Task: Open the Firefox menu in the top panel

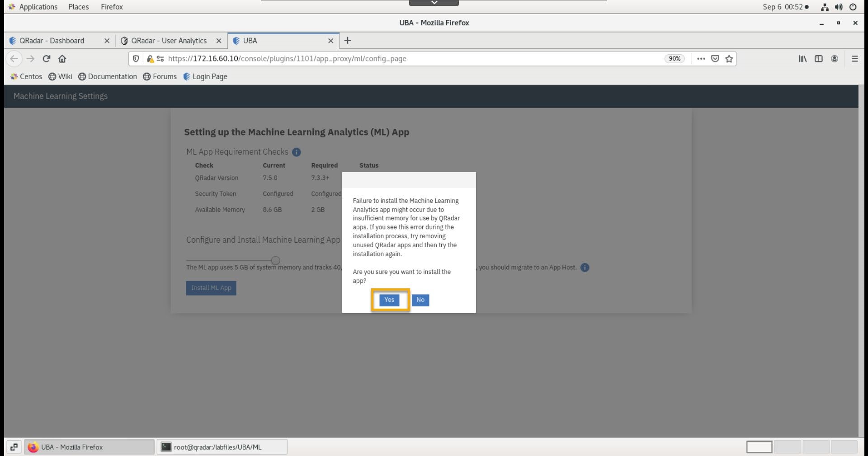Action: tap(112, 7)
